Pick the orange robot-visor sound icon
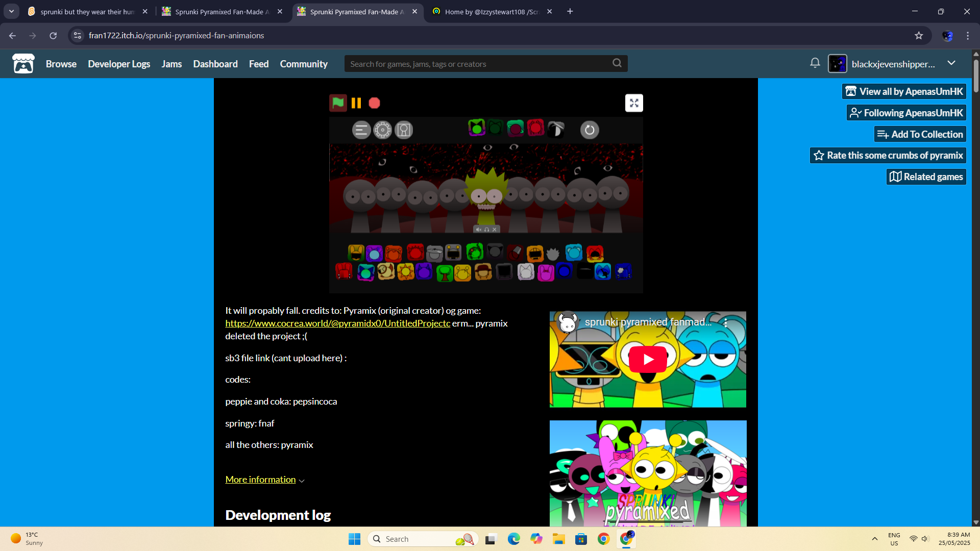Screen dimensions: 980x551 tap(535, 253)
